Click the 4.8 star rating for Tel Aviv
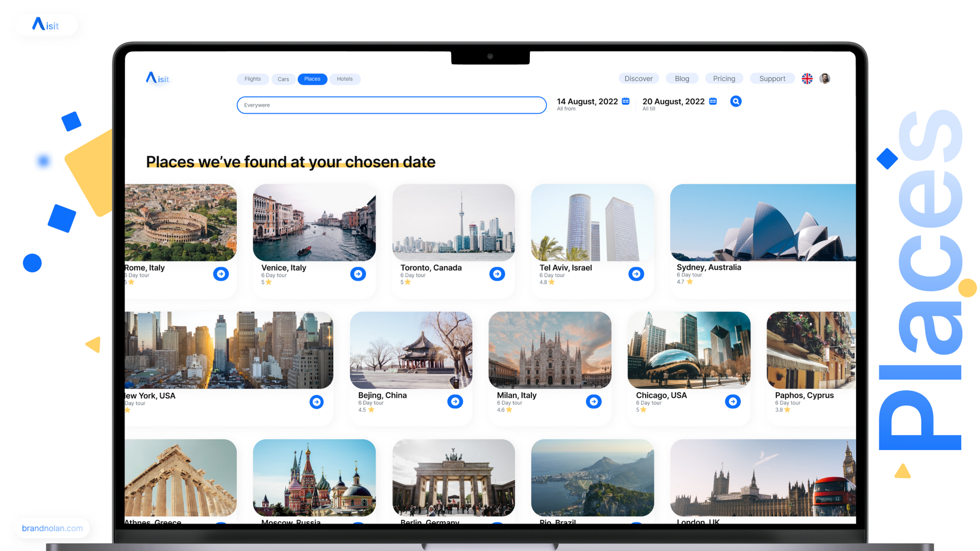This screenshot has height=551, width=980. pos(547,282)
